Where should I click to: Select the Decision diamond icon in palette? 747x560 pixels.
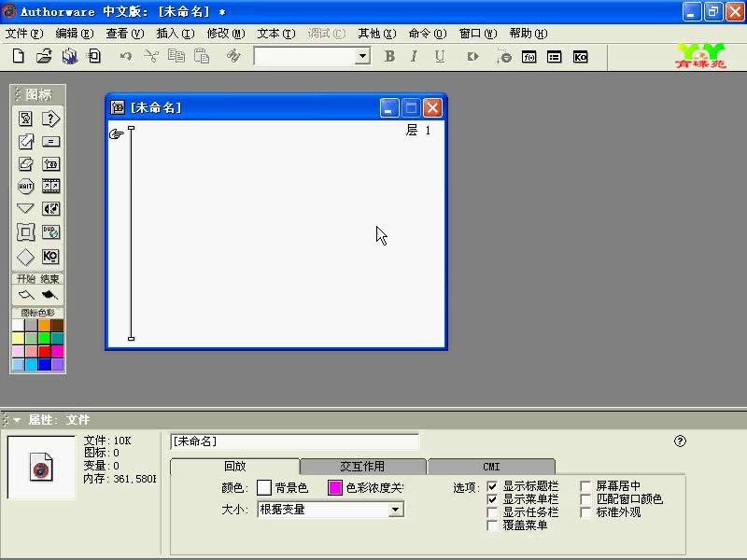[26, 258]
